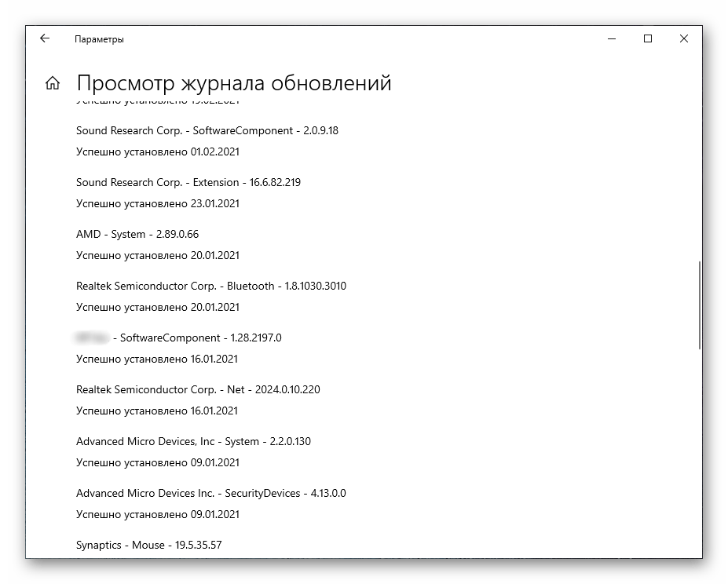Image resolution: width=728 pixels, height=584 pixels.
Task: Close the Параметры window
Action: click(684, 38)
